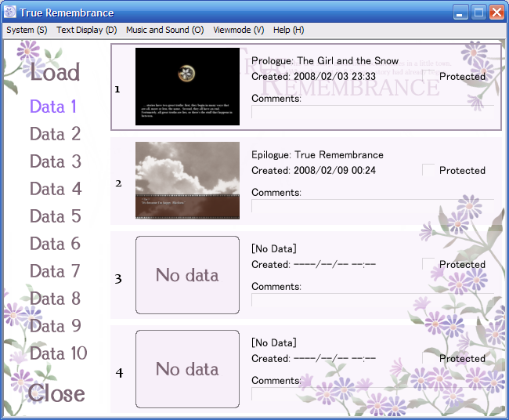Load the Epilogue save thumbnail in slot 2
The height and width of the screenshot is (420, 509).
tap(187, 180)
